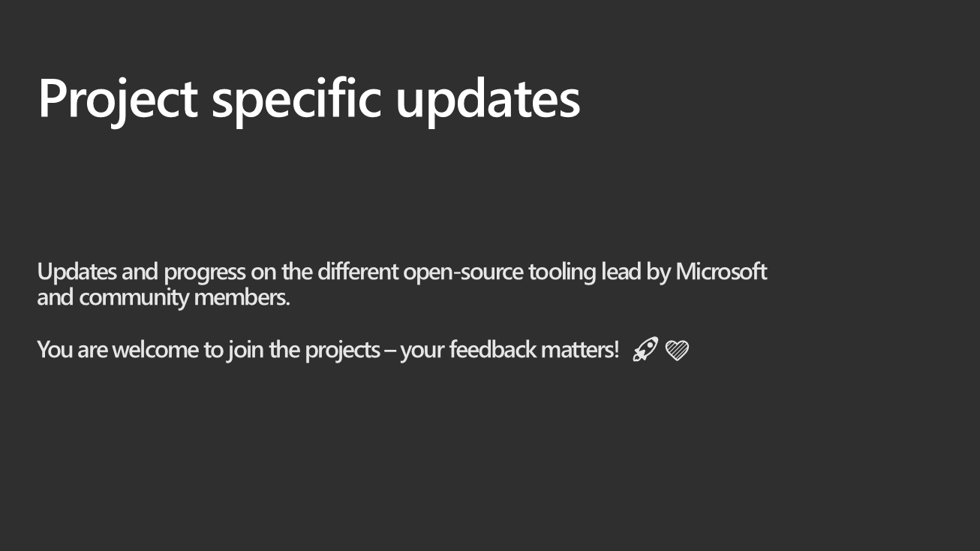Click the striped heart emoji icon
980x551 pixels.
[x=677, y=350]
